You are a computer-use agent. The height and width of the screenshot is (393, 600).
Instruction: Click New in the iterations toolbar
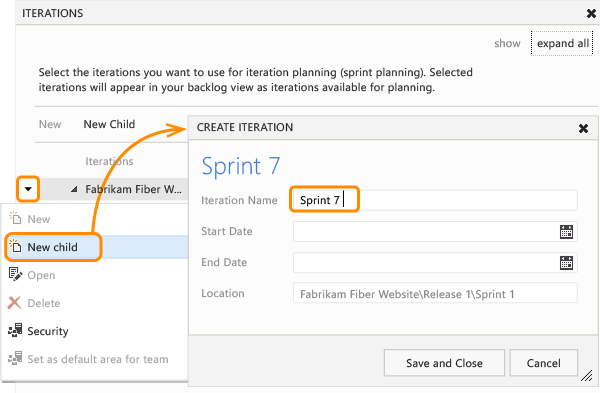click(x=50, y=124)
